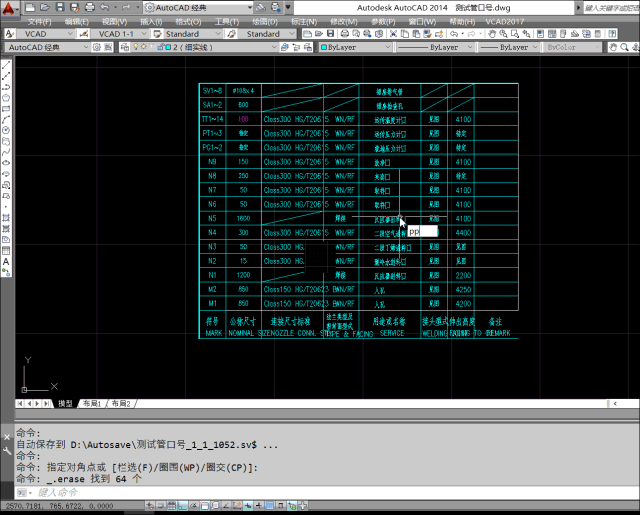Image resolution: width=640 pixels, height=515 pixels.
Task: Switch to the 布局1 layout tab
Action: pos(92,403)
